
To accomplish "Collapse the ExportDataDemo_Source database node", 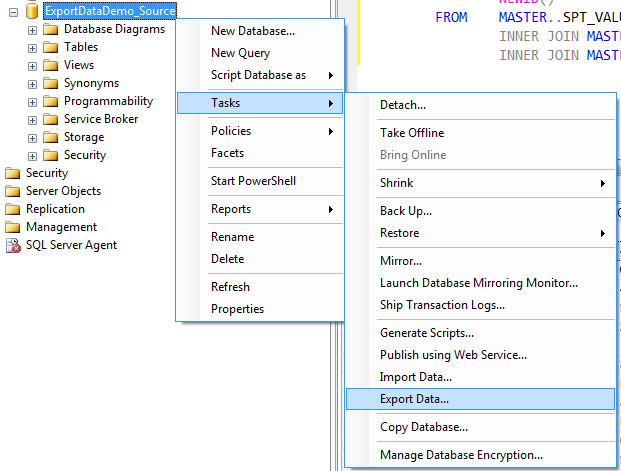I will (x=13, y=11).
